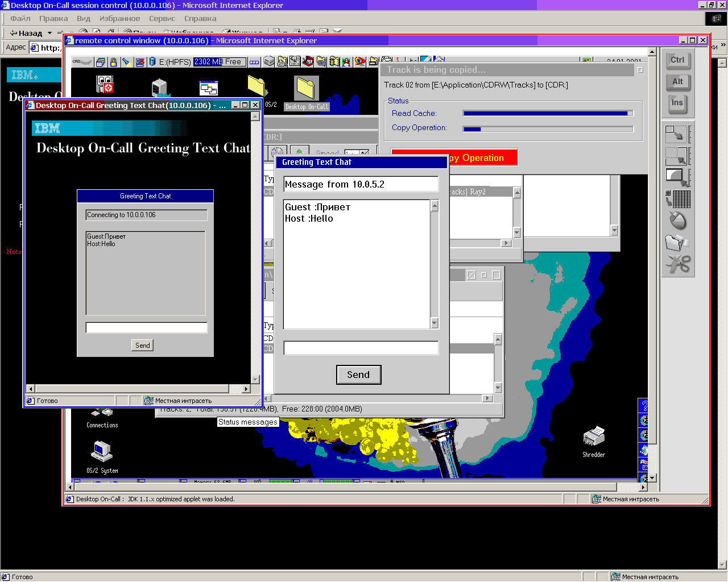Toggle the Alt key button
The image size is (728, 582).
pos(677,82)
